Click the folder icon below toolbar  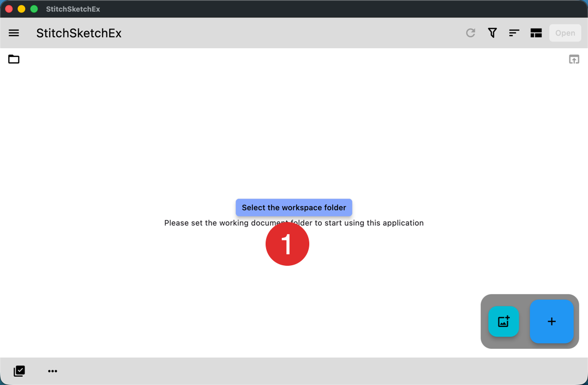14,59
